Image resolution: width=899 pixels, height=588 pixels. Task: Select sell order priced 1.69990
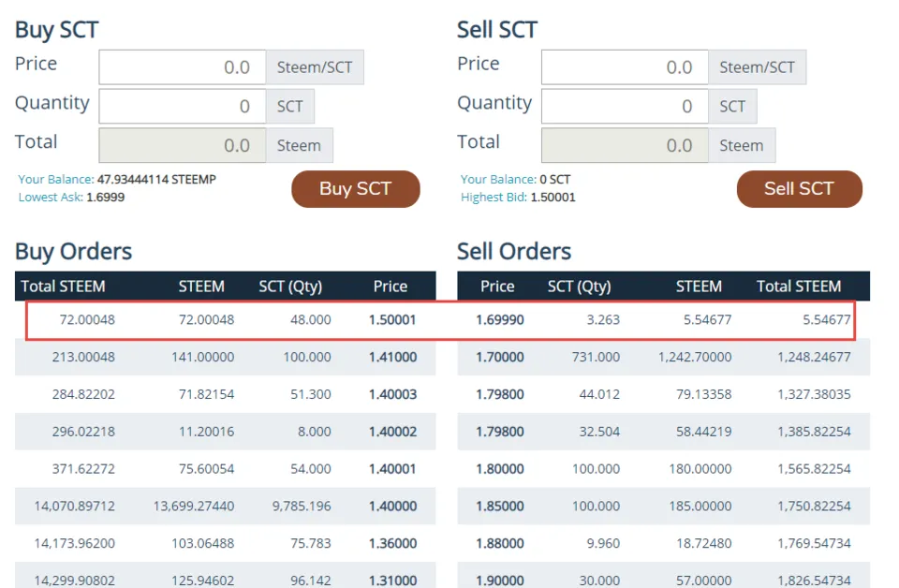(x=663, y=320)
